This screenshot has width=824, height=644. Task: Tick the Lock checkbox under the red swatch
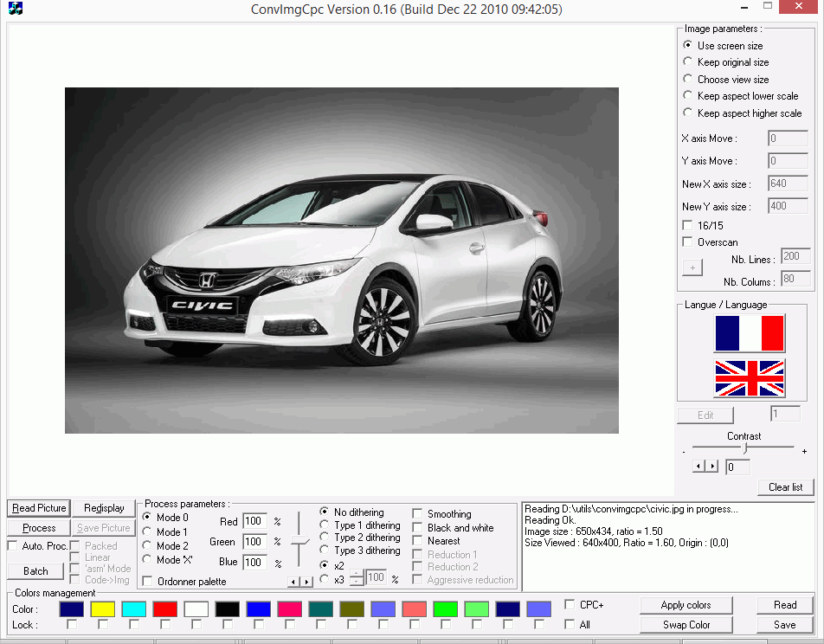click(x=165, y=624)
